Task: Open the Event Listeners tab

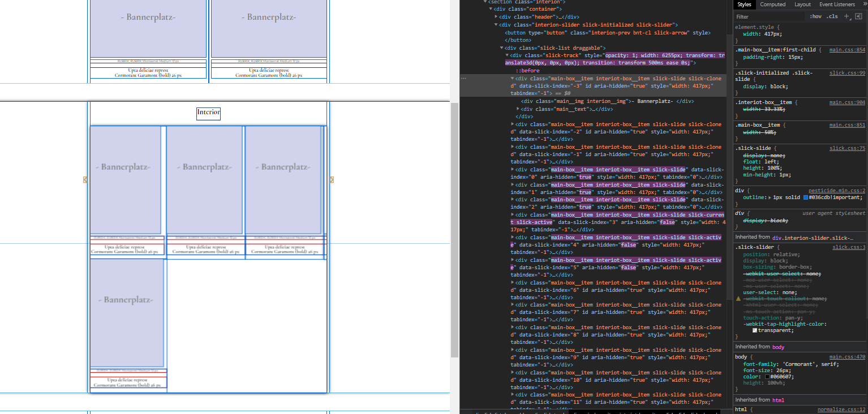Action: (837, 5)
